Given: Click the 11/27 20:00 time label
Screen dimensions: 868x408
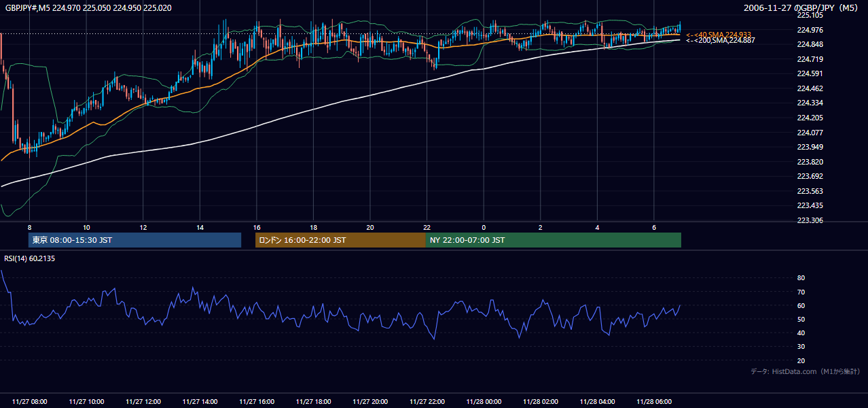Looking at the screenshot, I should coord(370,401).
